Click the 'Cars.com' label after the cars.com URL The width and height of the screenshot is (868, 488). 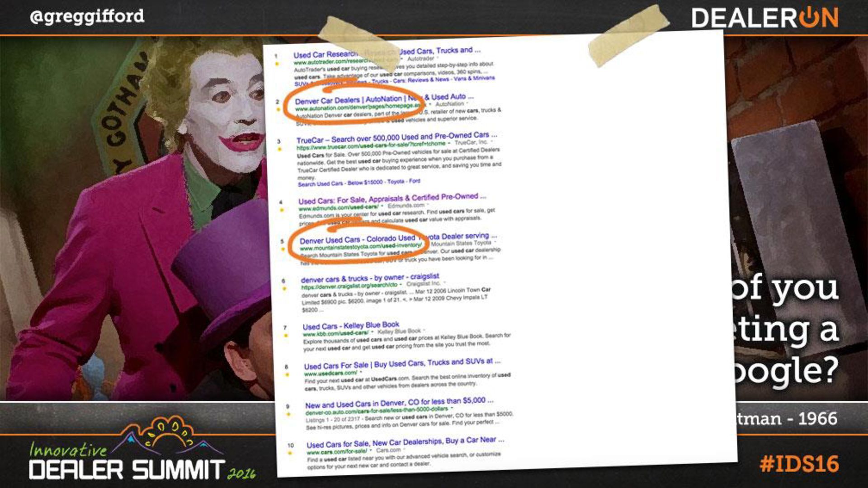388,450
